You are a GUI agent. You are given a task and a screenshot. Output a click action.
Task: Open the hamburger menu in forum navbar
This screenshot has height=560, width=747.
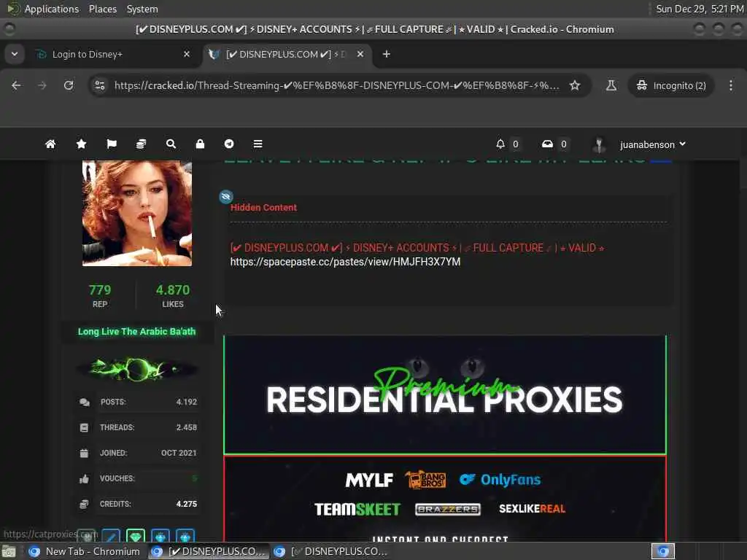pyautogui.click(x=258, y=144)
